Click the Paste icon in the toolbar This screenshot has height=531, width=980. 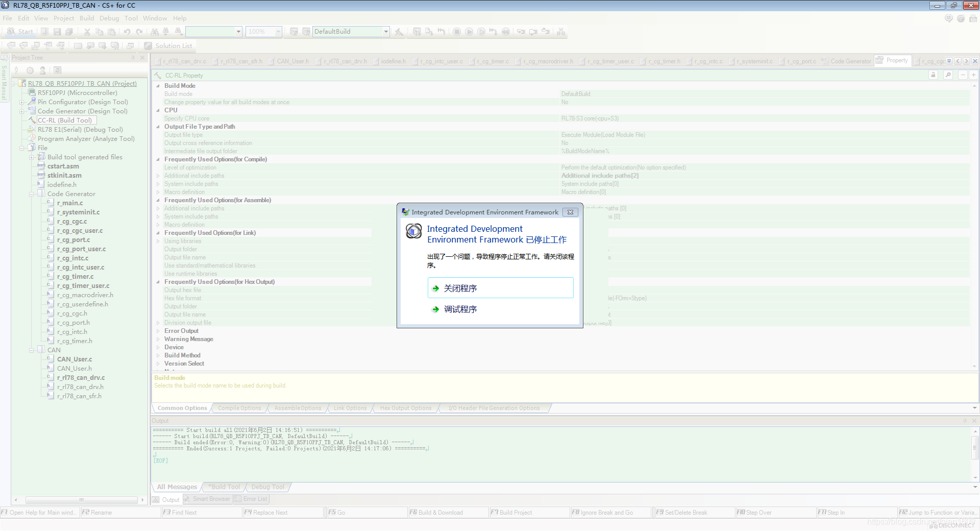point(112,32)
